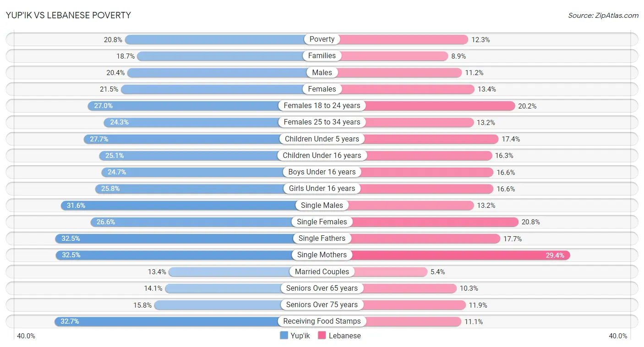The image size is (644, 347).
Task: Select the Married Couples label
Action: [x=322, y=271]
